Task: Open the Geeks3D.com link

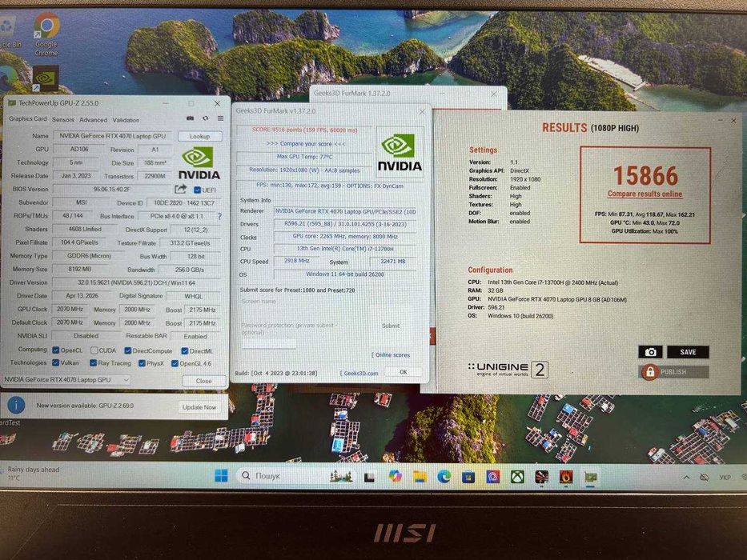Action: click(x=359, y=374)
